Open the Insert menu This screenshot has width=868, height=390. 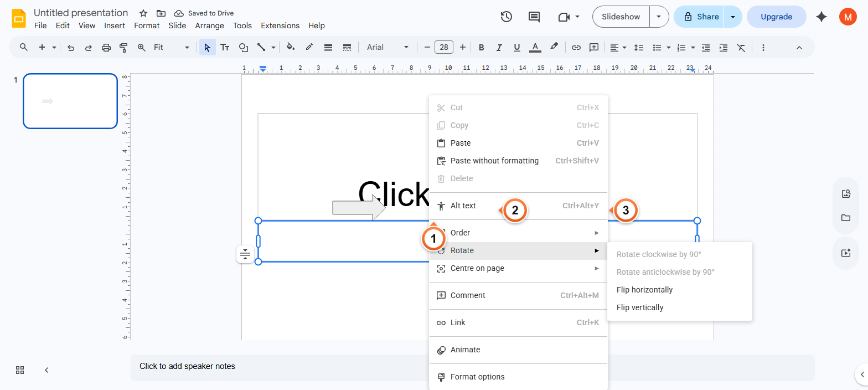[x=115, y=25]
